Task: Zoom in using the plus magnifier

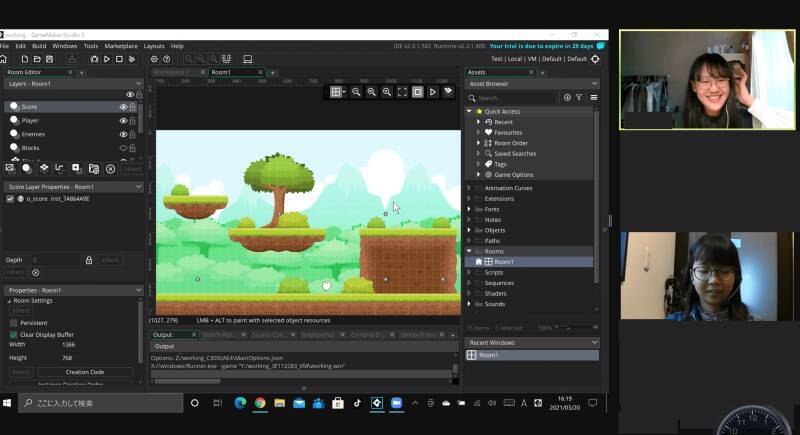Action: (x=387, y=92)
